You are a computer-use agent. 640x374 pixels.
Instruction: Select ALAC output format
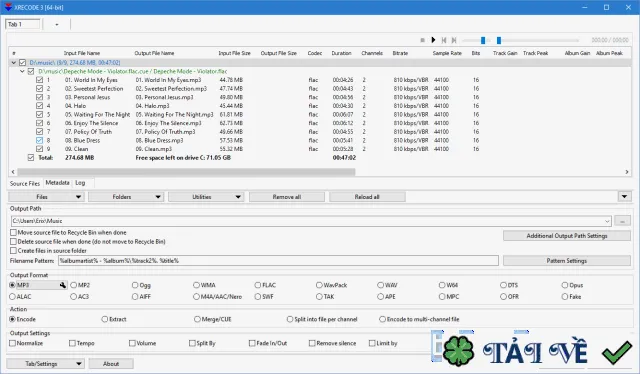(x=12, y=296)
